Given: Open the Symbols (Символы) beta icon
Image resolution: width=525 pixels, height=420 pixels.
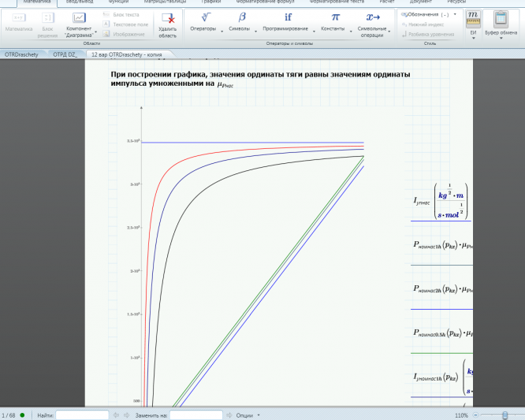Looking at the screenshot, I should coord(242,17).
